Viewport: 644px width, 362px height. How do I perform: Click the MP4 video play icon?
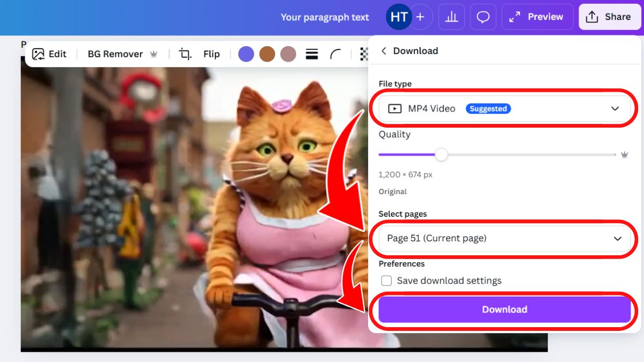point(394,108)
